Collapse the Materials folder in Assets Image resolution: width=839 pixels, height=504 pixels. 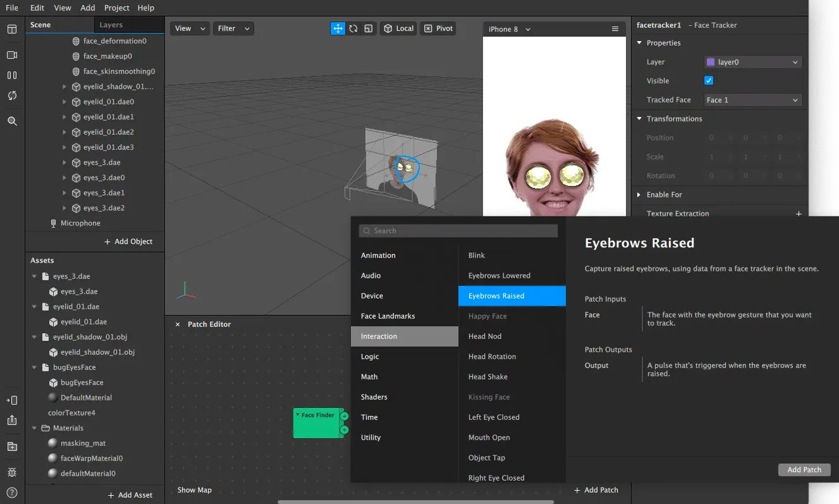35,428
